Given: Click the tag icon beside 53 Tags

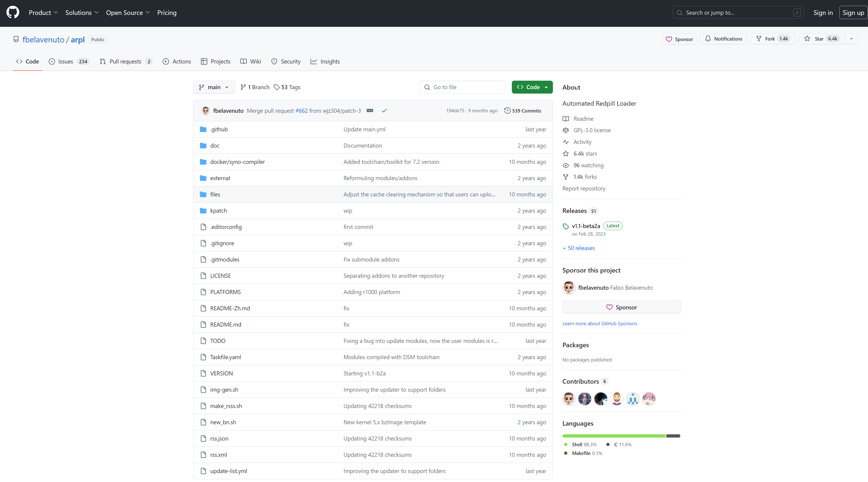Looking at the screenshot, I should [x=276, y=87].
